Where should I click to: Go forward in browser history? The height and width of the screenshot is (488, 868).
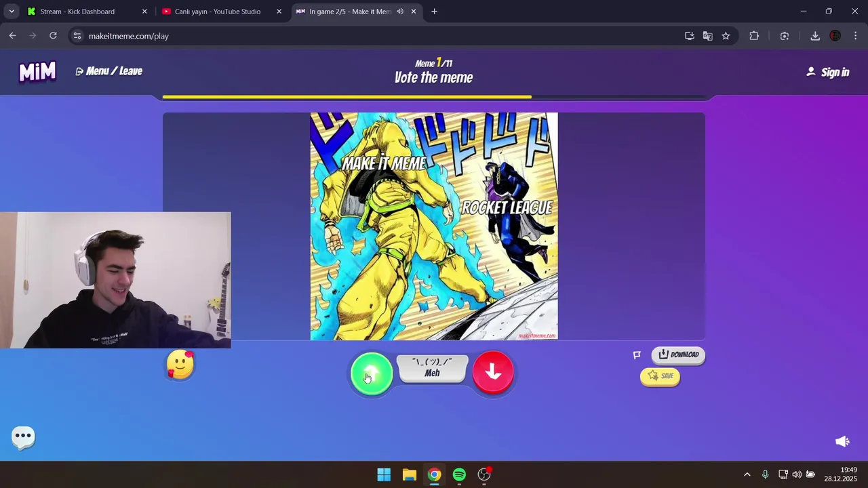point(33,36)
